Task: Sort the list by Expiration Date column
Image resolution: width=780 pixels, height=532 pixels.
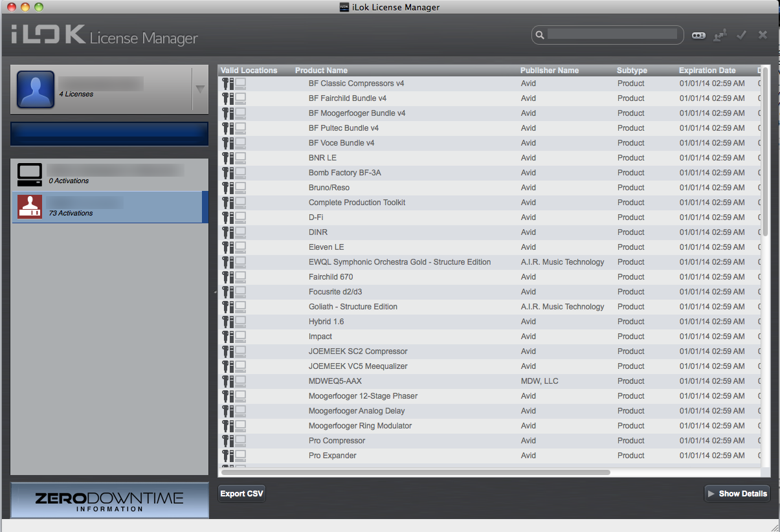Action: pyautogui.click(x=706, y=70)
